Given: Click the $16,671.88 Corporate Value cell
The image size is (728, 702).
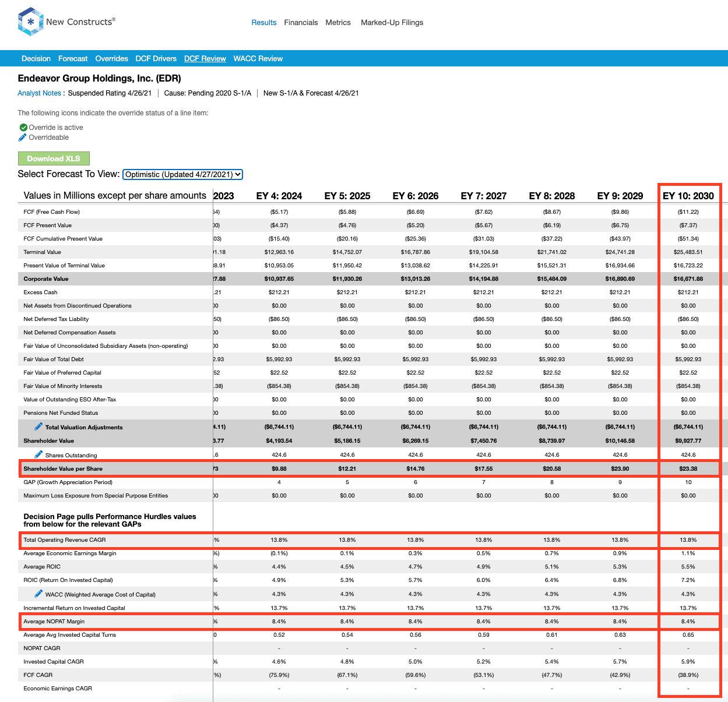Looking at the screenshot, I should click(x=688, y=279).
